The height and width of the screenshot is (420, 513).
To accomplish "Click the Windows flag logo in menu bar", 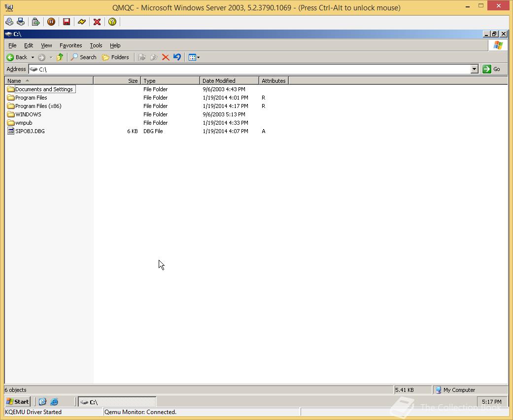I will click(x=498, y=45).
